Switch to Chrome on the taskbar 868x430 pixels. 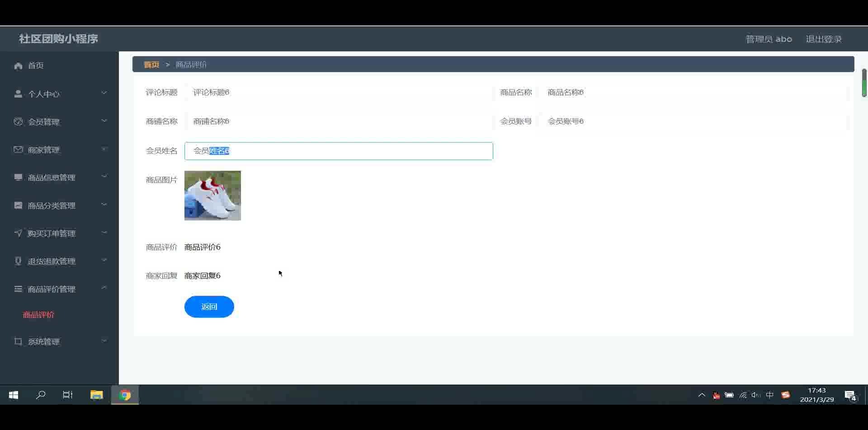[x=125, y=395]
